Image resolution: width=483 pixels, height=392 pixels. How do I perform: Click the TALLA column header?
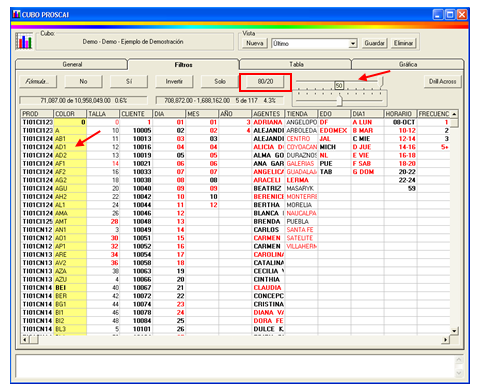coord(103,114)
